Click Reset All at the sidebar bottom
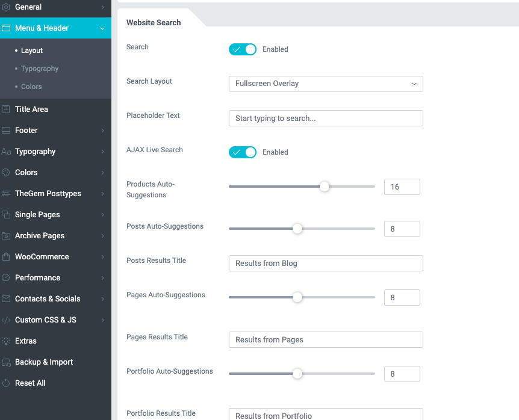 [29, 383]
